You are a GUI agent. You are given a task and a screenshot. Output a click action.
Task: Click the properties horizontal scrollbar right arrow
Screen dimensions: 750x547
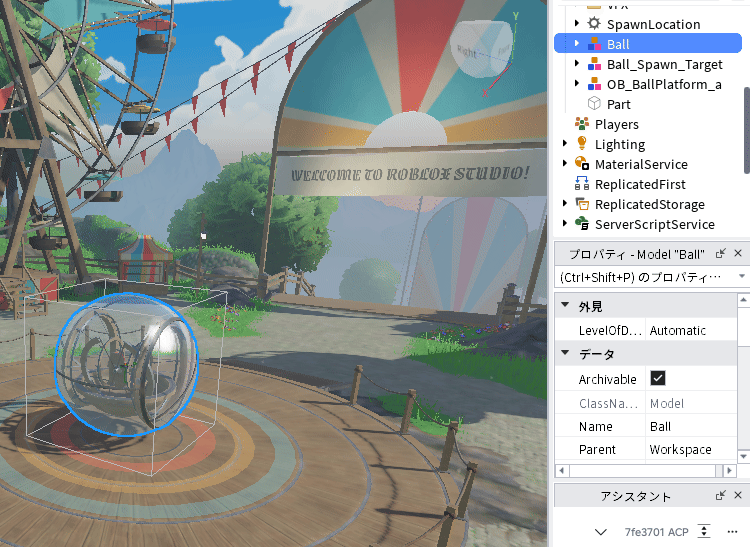click(x=729, y=470)
